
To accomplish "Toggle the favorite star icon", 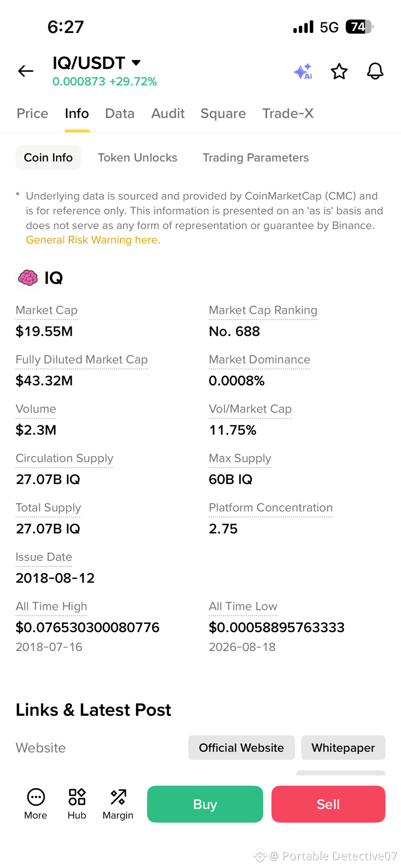I will tap(339, 71).
